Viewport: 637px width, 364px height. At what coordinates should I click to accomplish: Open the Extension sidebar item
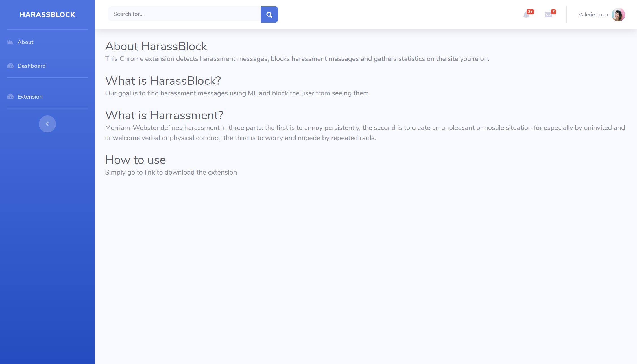(30, 97)
